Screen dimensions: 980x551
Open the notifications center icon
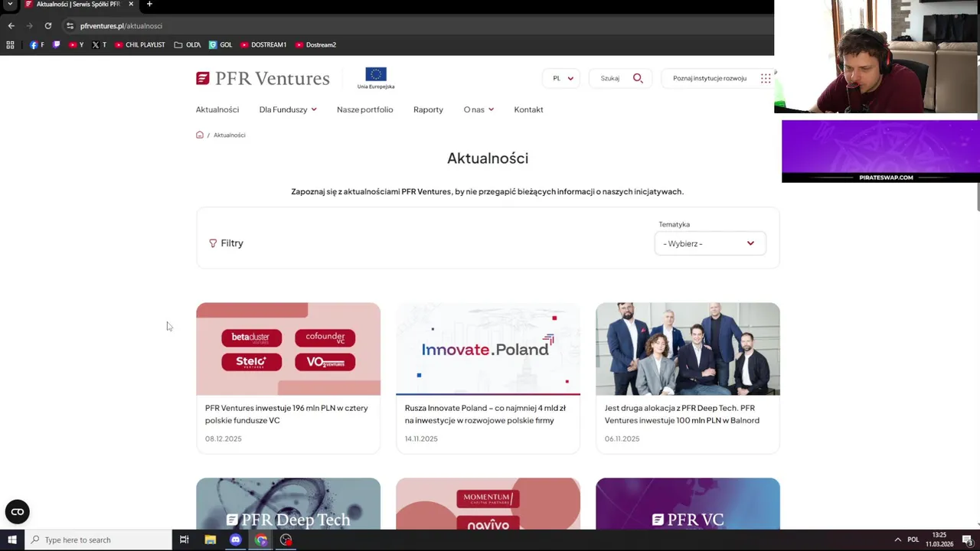(968, 540)
